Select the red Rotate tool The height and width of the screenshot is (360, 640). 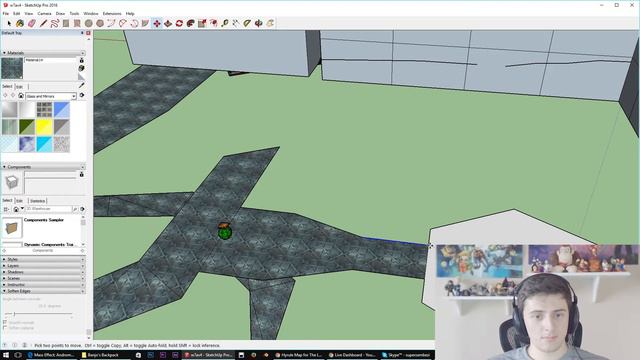tap(179, 24)
